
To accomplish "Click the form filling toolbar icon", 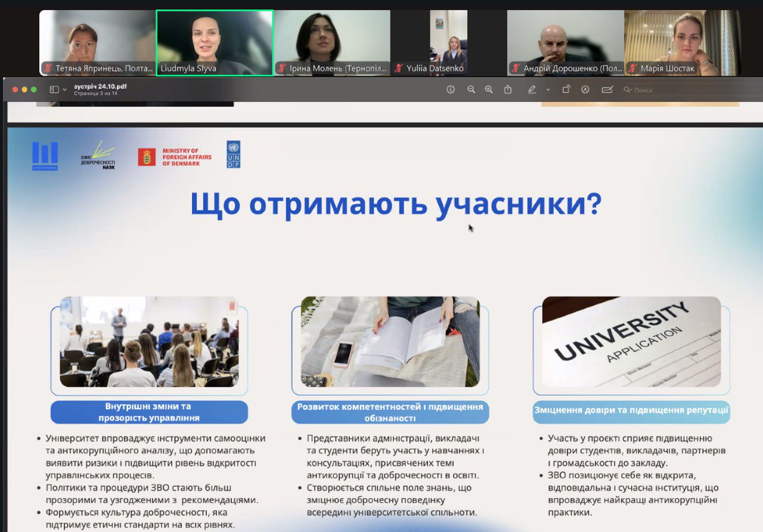I will [607, 89].
